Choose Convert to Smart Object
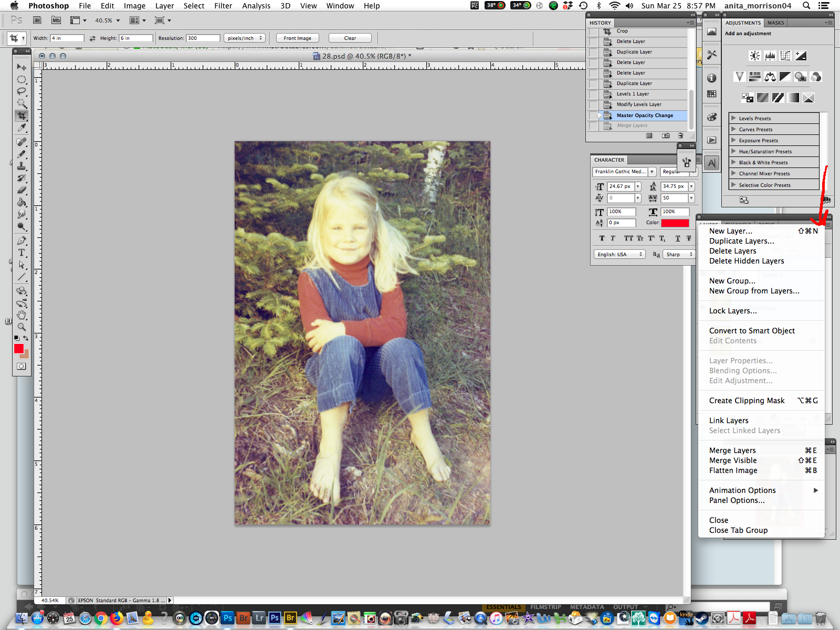The height and width of the screenshot is (630, 840). [x=752, y=331]
